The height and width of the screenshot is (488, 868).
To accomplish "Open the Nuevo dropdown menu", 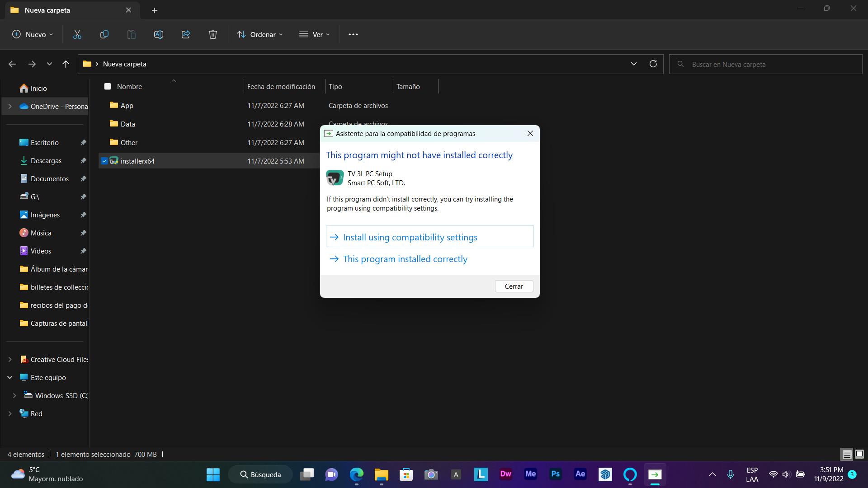I will point(33,34).
